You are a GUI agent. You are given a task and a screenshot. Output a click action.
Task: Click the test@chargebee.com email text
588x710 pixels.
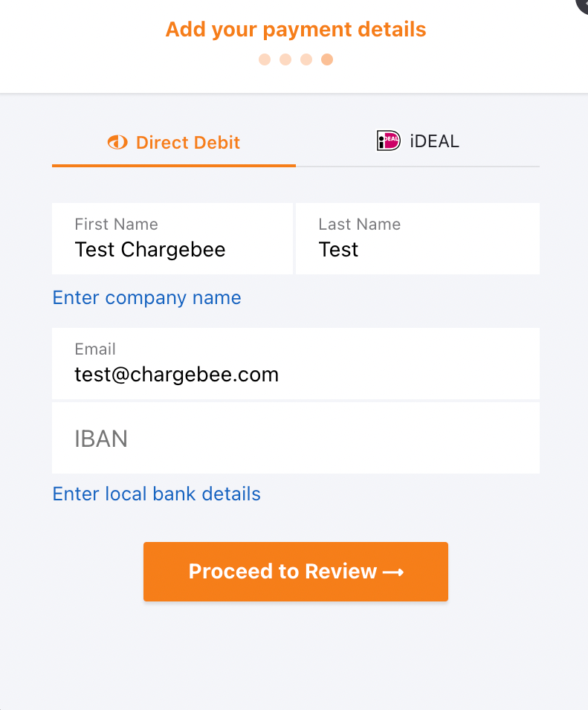tap(177, 375)
